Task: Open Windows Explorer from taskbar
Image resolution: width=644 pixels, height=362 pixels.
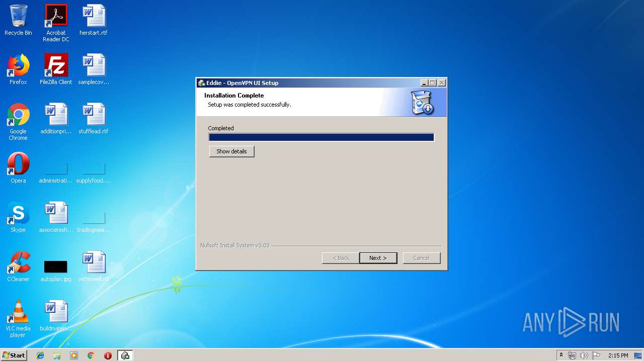Action: [57, 355]
